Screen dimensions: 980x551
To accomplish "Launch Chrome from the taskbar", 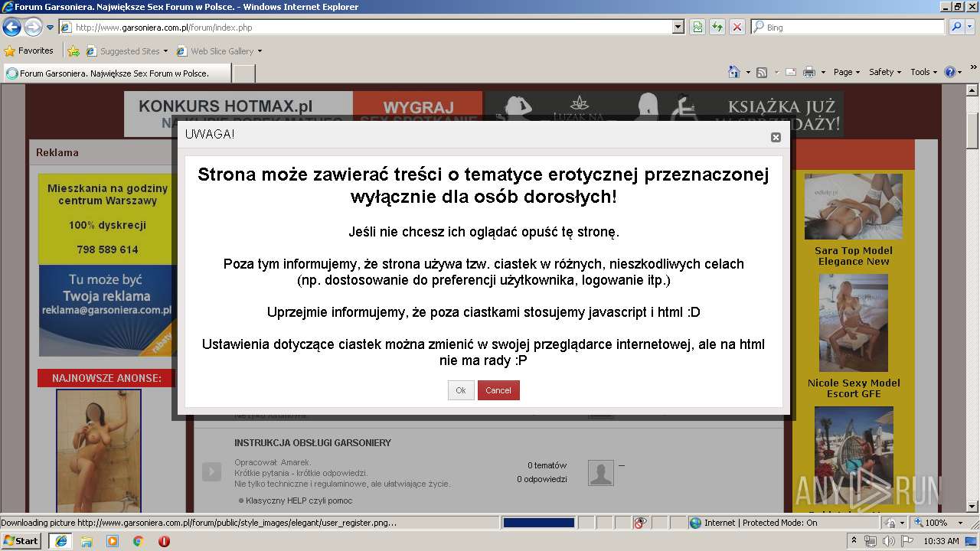I will (138, 541).
